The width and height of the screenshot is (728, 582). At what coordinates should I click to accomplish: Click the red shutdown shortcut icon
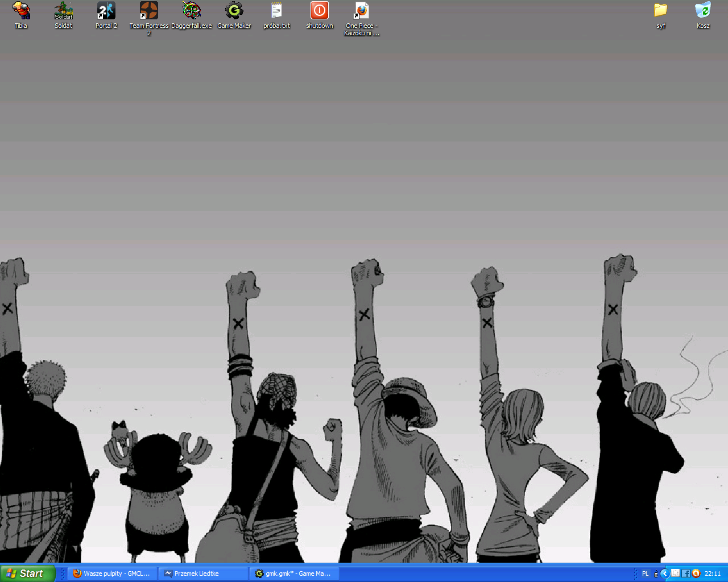pos(320,11)
